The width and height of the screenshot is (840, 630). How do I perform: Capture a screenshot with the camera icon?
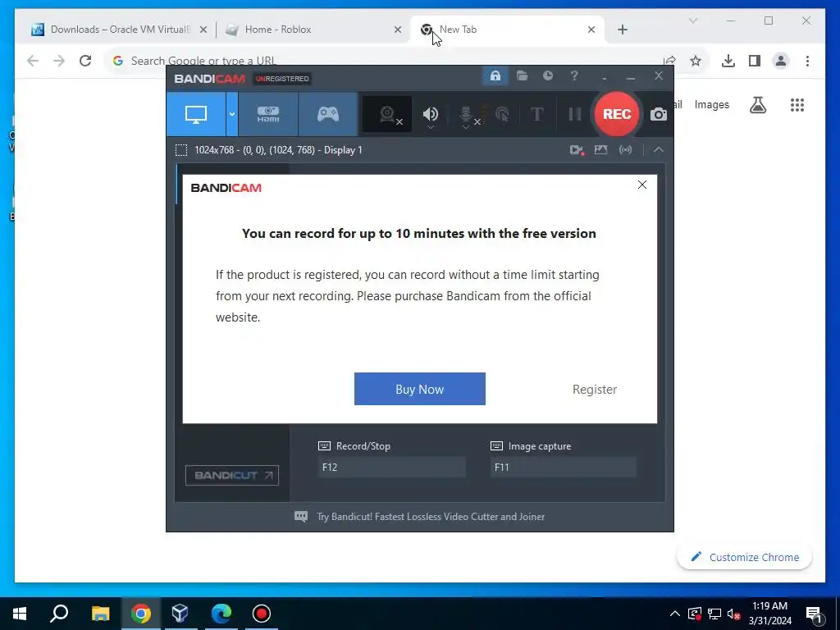[659, 114]
